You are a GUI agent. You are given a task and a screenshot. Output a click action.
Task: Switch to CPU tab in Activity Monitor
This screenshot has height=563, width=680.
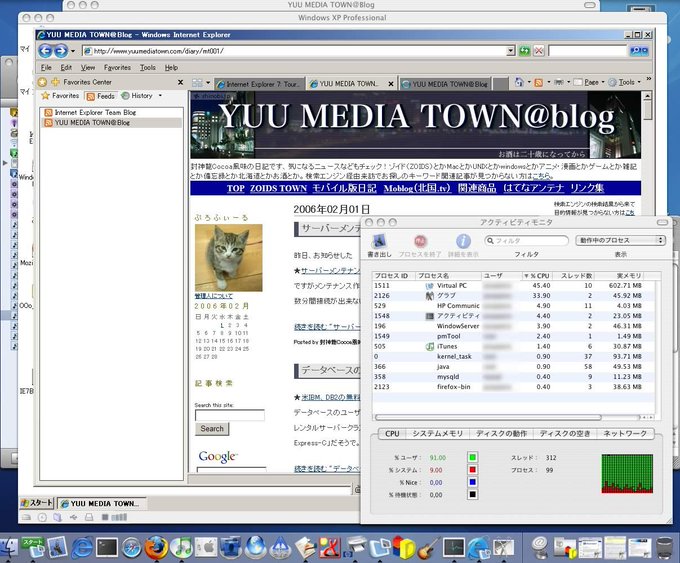coord(392,433)
